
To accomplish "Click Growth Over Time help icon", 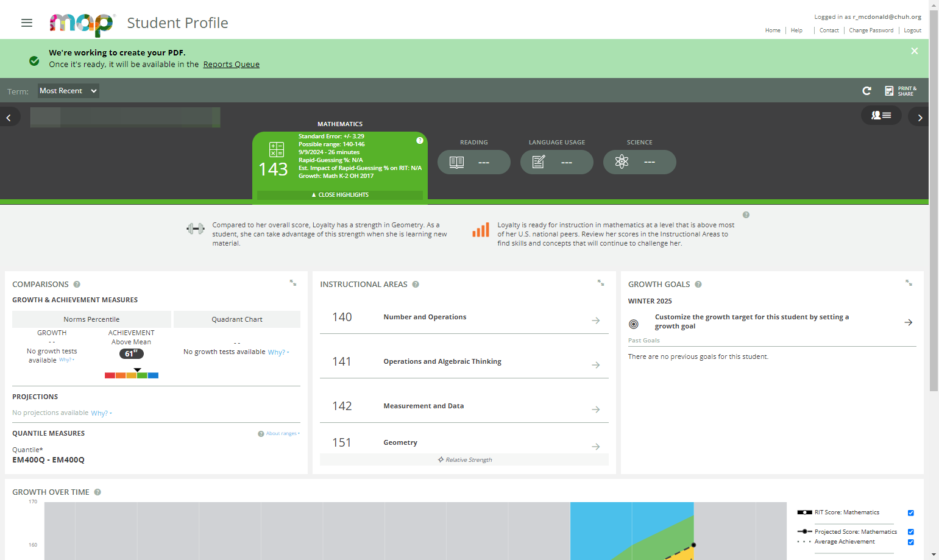I will pyautogui.click(x=97, y=492).
